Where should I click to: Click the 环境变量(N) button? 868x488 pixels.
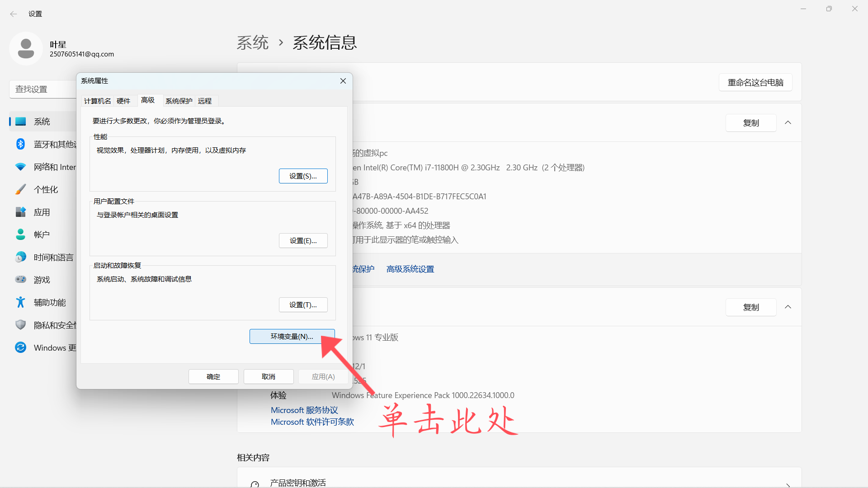click(x=292, y=336)
